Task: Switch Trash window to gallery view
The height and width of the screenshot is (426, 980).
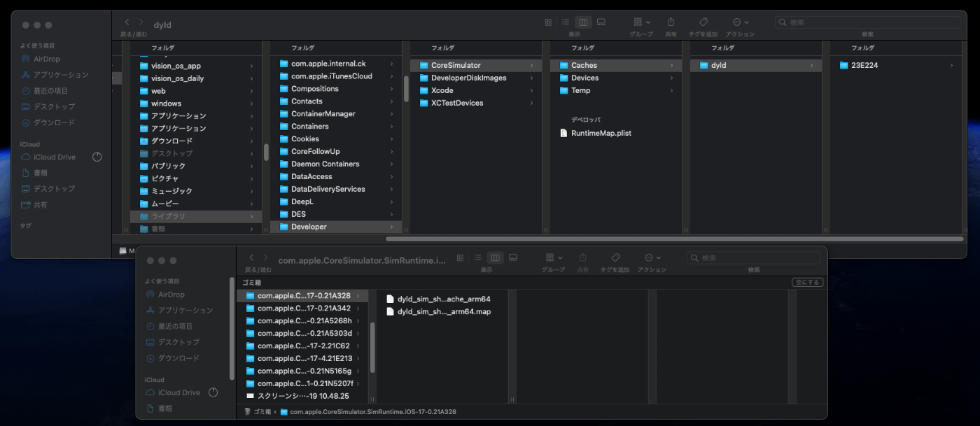Action: point(513,258)
